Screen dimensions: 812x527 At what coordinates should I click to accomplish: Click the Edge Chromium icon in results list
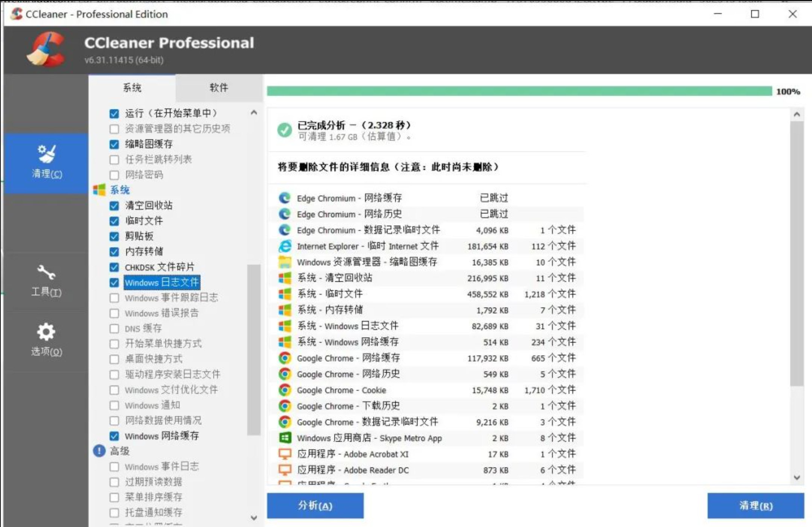pyautogui.click(x=284, y=198)
